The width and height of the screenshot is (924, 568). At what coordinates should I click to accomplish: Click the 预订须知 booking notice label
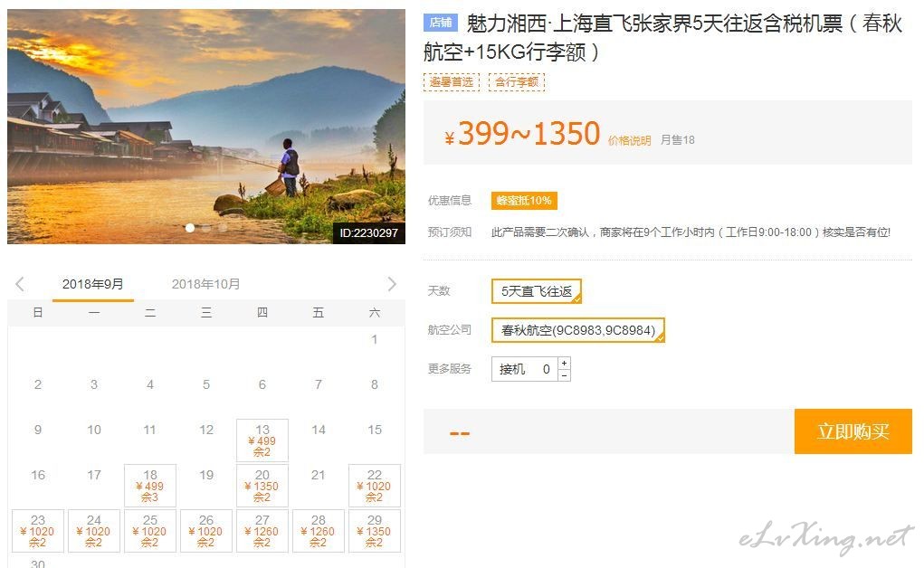(x=450, y=232)
